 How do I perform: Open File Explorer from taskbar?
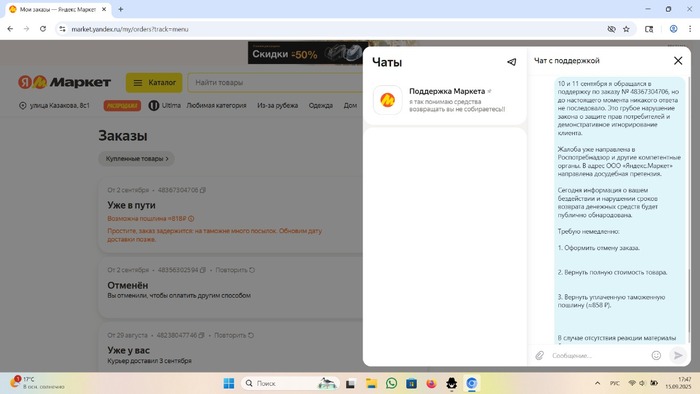371,383
